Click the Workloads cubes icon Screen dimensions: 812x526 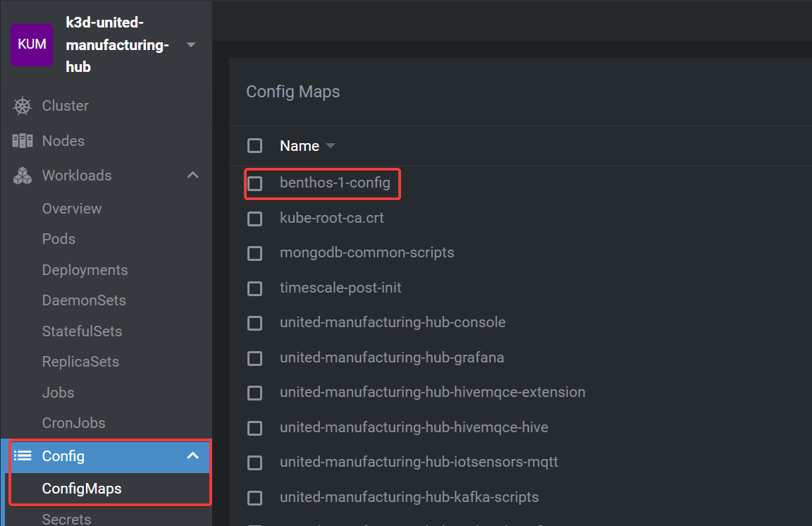pyautogui.click(x=23, y=176)
